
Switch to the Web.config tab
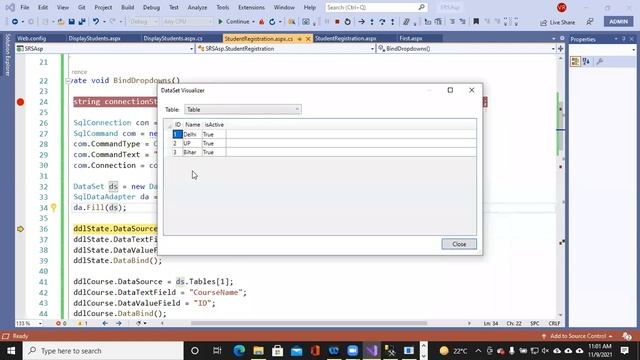click(32, 38)
